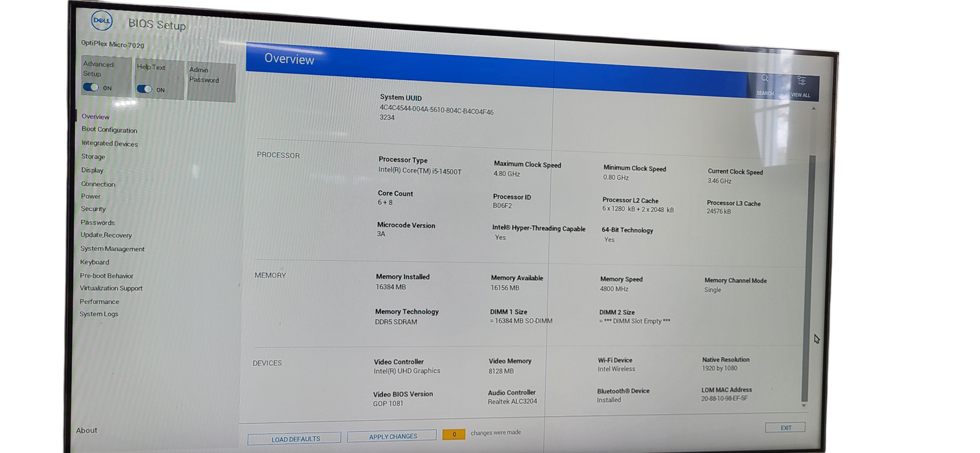Open Integrated Devices section
This screenshot has width=980, height=453.
point(109,144)
